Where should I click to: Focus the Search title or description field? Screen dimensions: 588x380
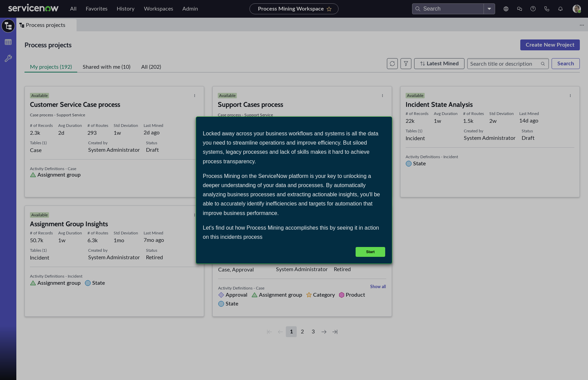(504, 64)
